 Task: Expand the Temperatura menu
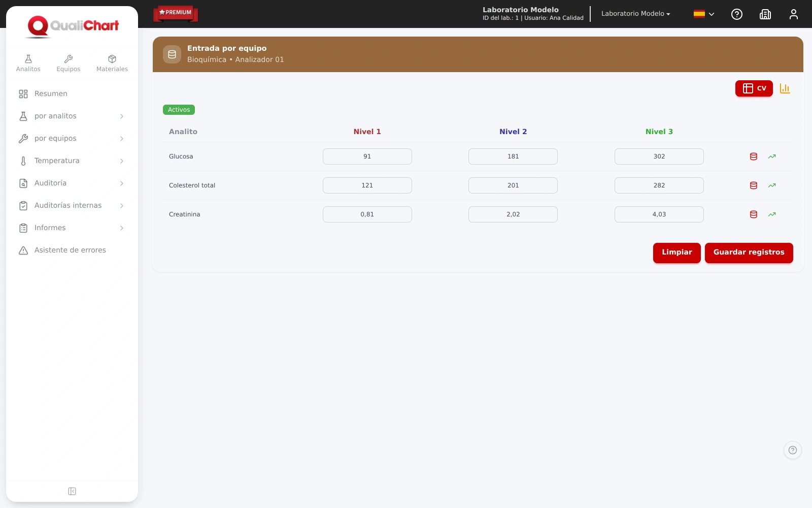coord(72,161)
